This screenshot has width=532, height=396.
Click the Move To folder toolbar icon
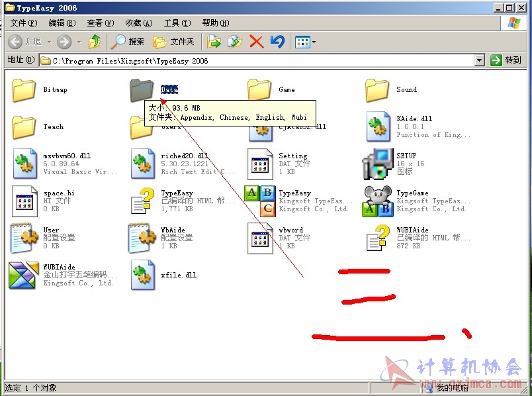tap(214, 42)
